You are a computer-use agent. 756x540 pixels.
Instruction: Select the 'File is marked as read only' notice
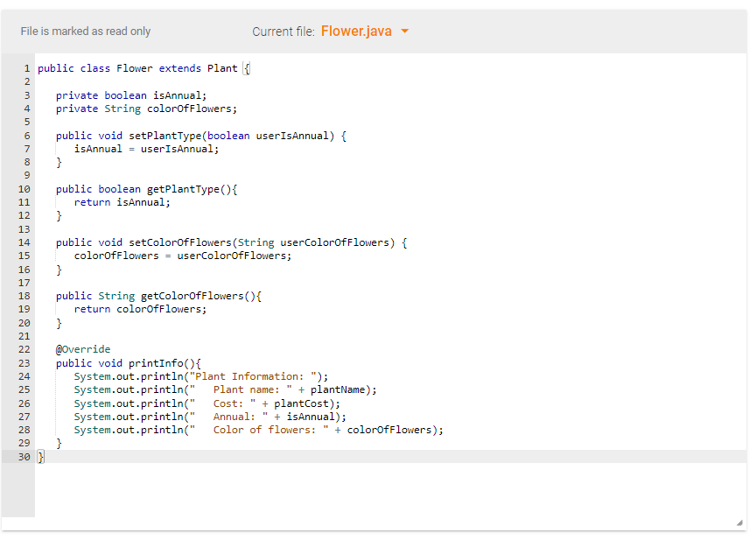point(85,31)
